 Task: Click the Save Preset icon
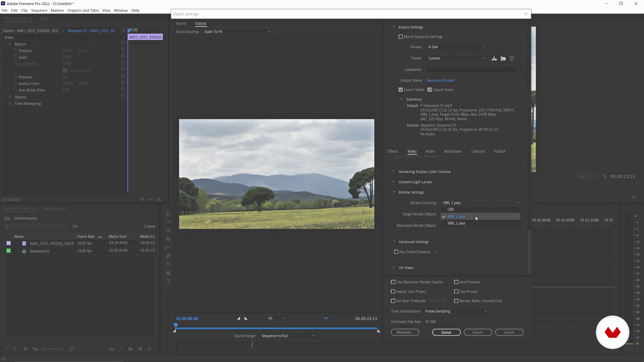[494, 58]
